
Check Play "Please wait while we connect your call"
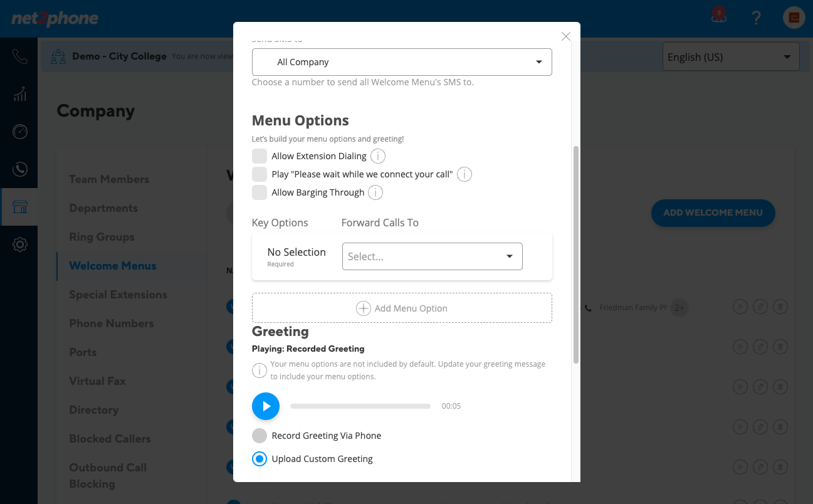point(260,174)
